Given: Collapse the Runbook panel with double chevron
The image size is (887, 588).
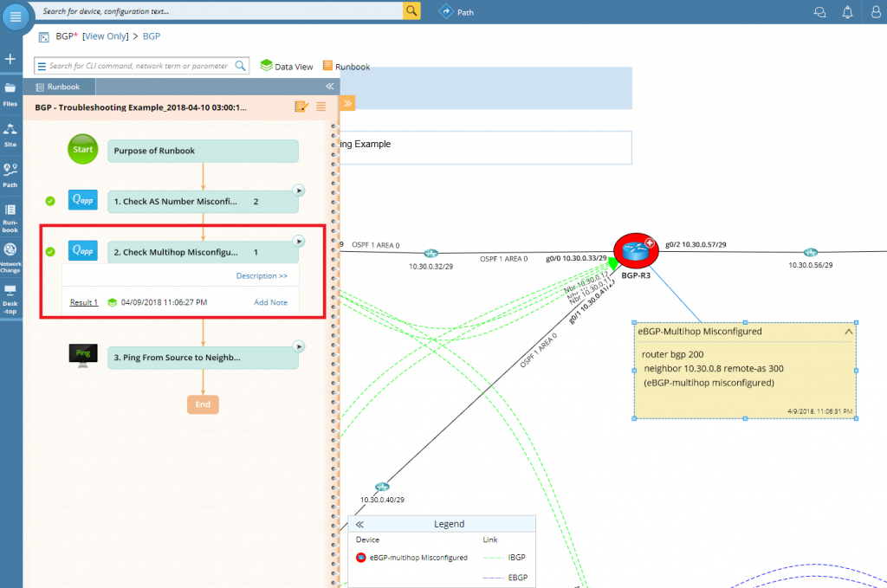Looking at the screenshot, I should tap(329, 87).
